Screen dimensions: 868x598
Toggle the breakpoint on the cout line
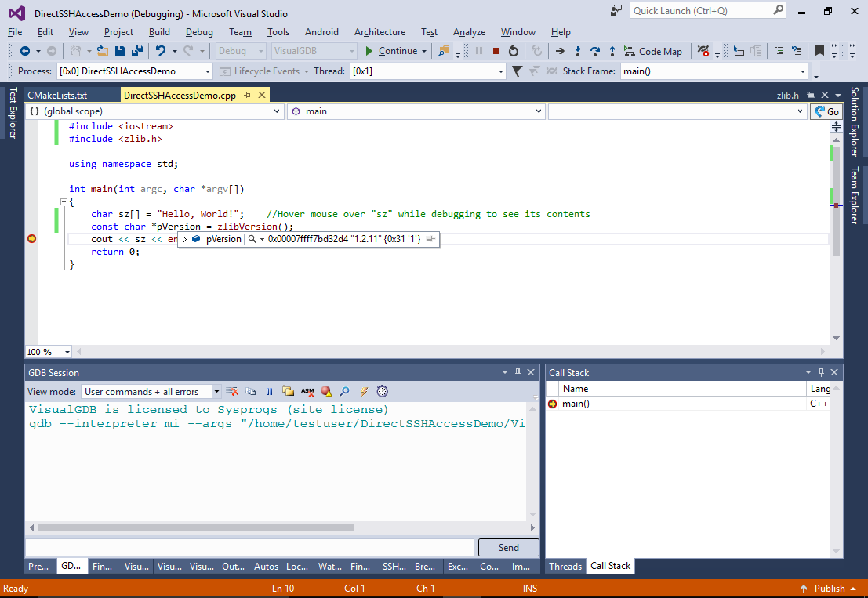(32, 239)
